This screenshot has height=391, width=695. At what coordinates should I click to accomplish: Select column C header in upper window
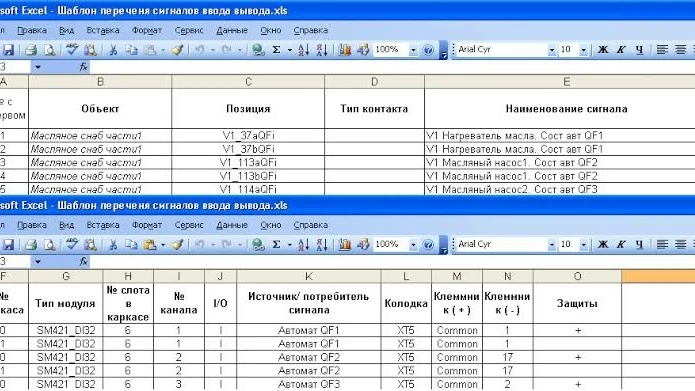[248, 82]
